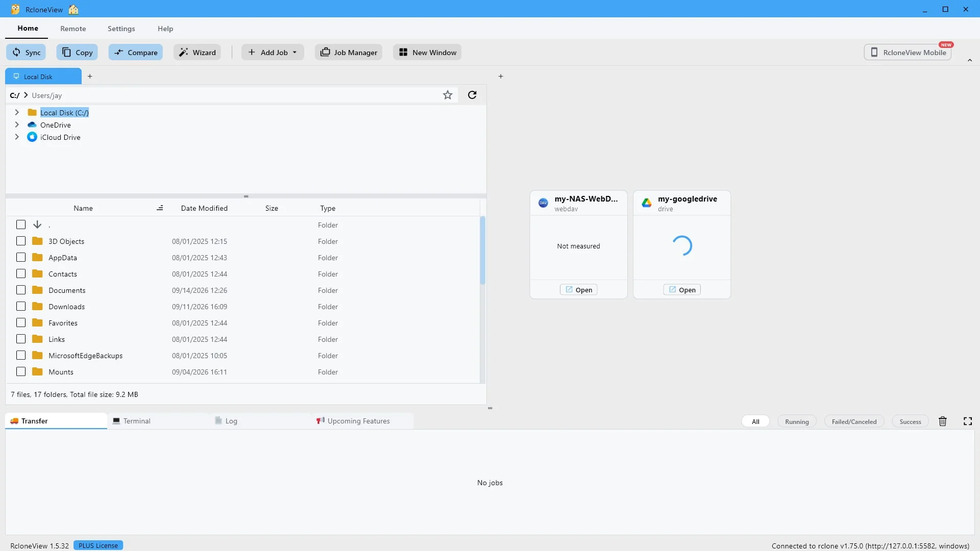Expand the OneDrive tree node
Image resolution: width=980 pixels, height=551 pixels.
[17, 124]
